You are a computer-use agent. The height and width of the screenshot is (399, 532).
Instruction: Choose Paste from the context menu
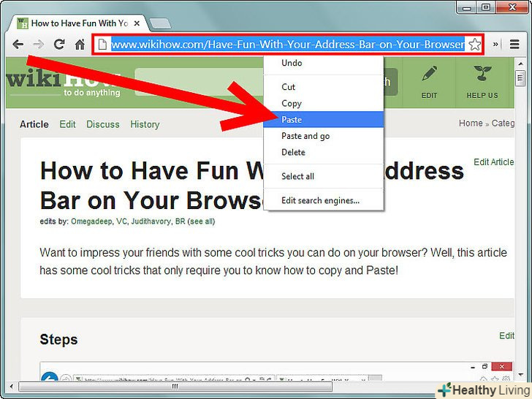pyautogui.click(x=323, y=119)
